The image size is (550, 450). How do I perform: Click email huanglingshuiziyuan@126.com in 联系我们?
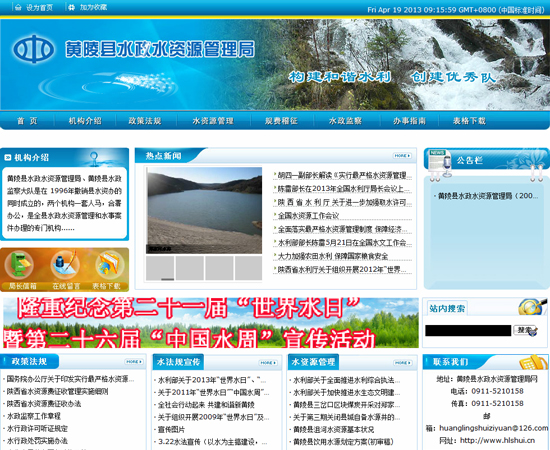(x=494, y=428)
